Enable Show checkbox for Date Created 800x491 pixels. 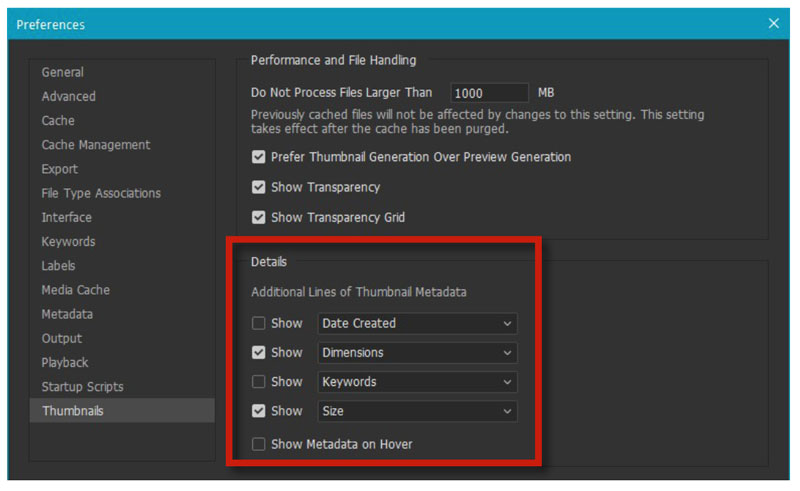coord(259,323)
